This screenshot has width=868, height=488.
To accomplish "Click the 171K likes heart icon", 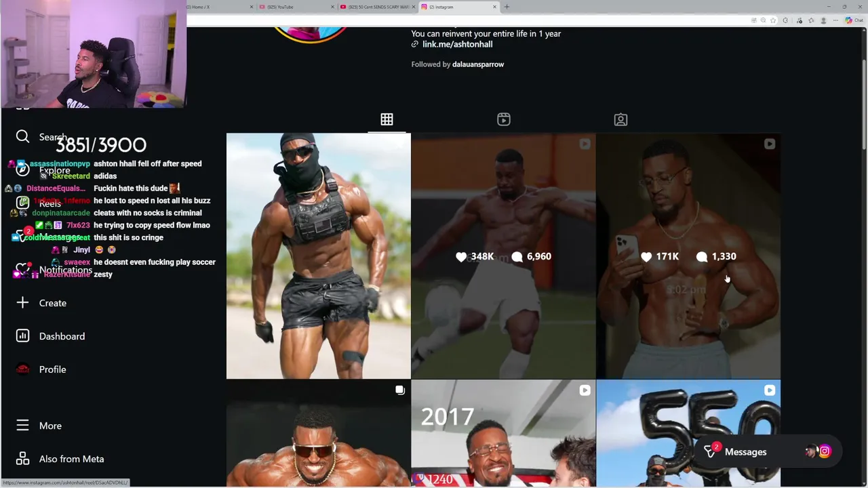I will click(x=646, y=256).
